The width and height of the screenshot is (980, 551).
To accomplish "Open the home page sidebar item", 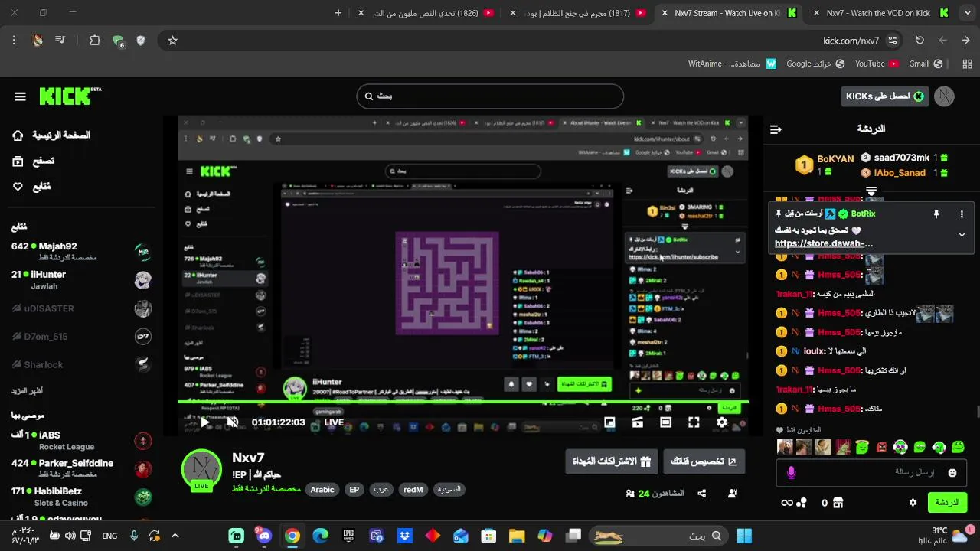I will tap(52, 135).
